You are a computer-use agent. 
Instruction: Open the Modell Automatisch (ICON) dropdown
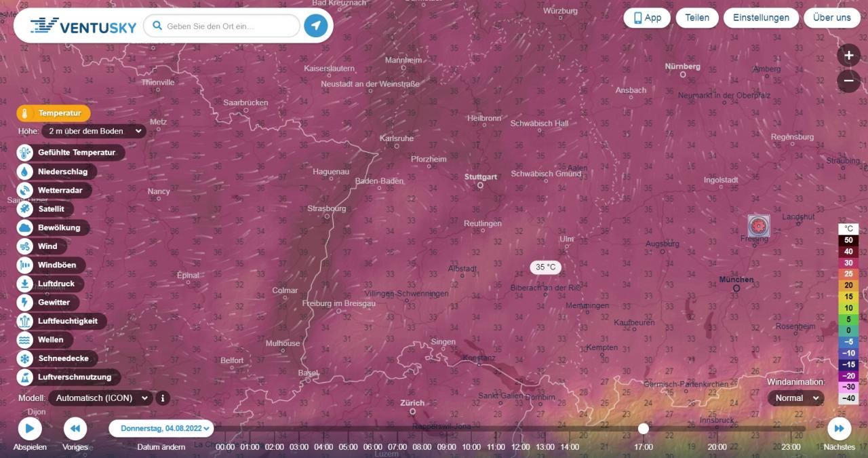[x=100, y=398]
